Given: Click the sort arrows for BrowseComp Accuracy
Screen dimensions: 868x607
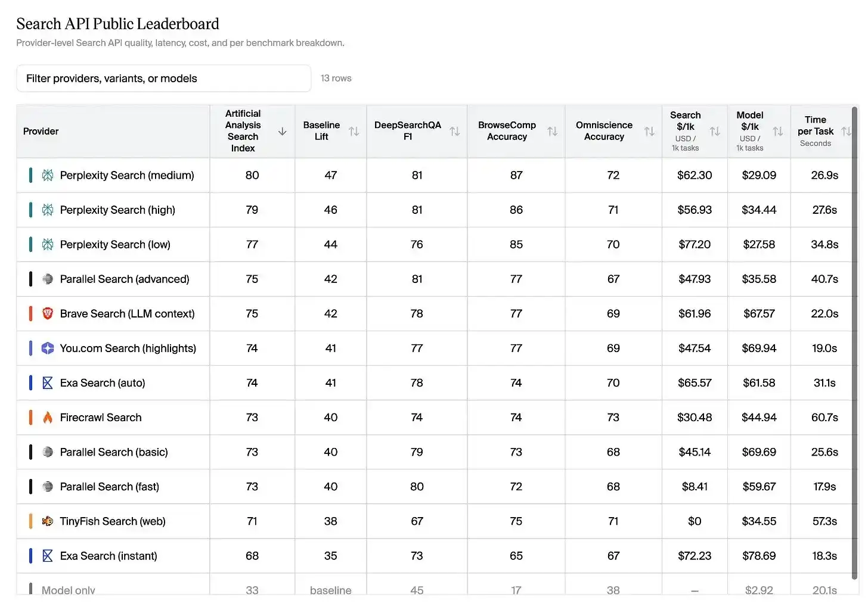Looking at the screenshot, I should point(553,131).
